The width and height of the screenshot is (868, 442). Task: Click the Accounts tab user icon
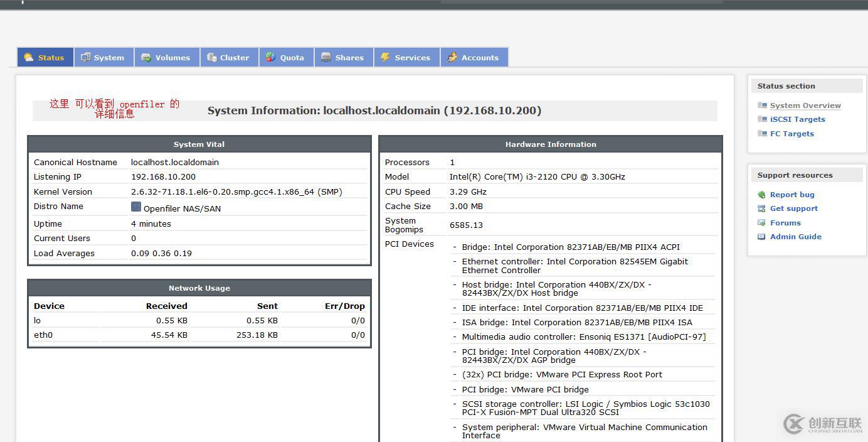coord(452,57)
